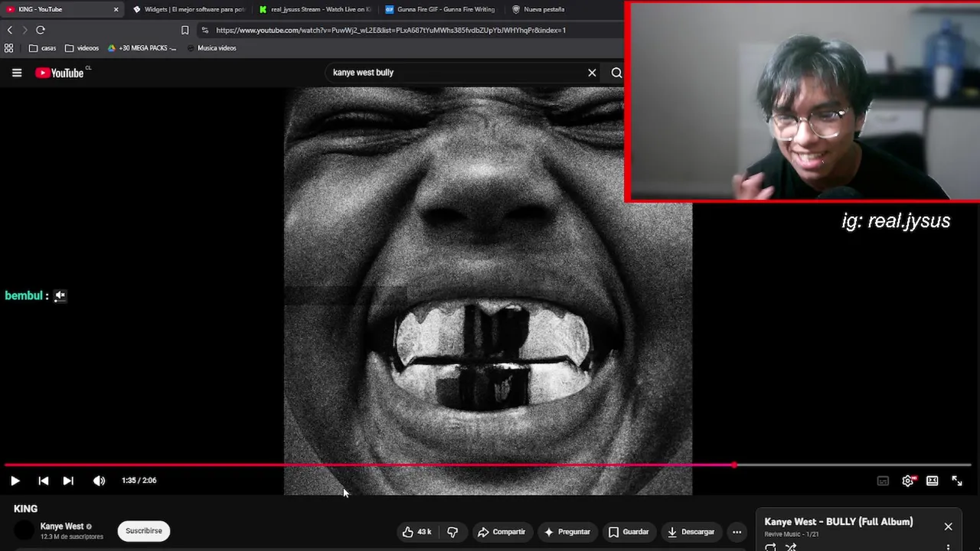Toggle subtitles in the player
This screenshot has height=551, width=980.
[x=883, y=481]
